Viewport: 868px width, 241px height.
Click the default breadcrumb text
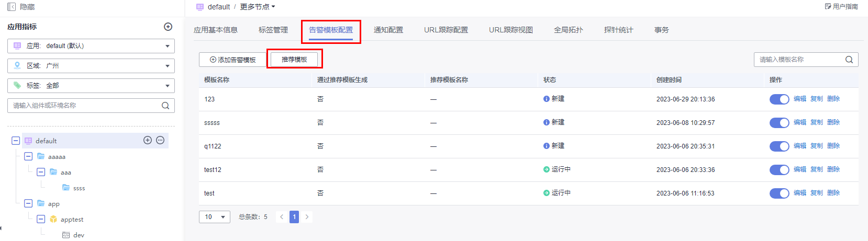click(219, 7)
